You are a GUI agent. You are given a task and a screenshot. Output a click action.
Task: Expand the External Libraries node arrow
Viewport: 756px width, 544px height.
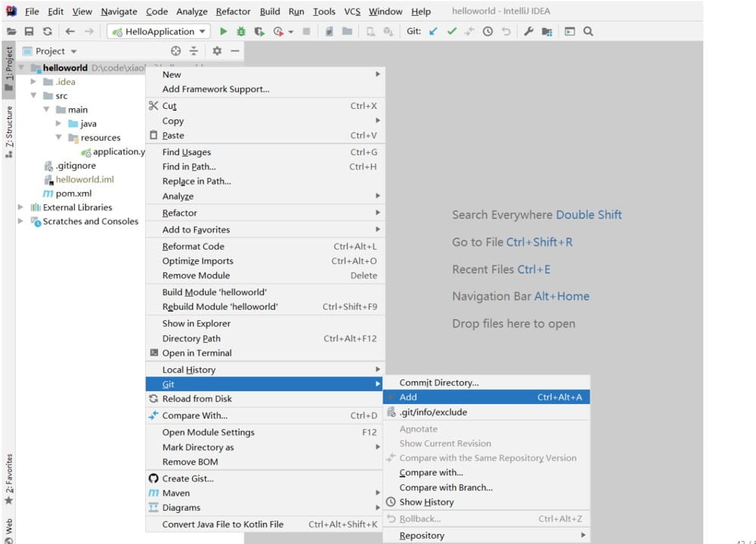tap(20, 207)
